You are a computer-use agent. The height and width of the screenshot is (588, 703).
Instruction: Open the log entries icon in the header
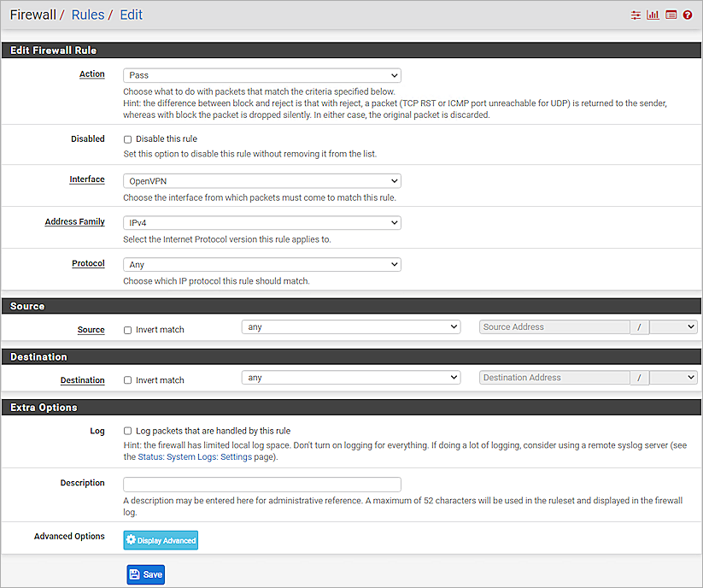671,15
